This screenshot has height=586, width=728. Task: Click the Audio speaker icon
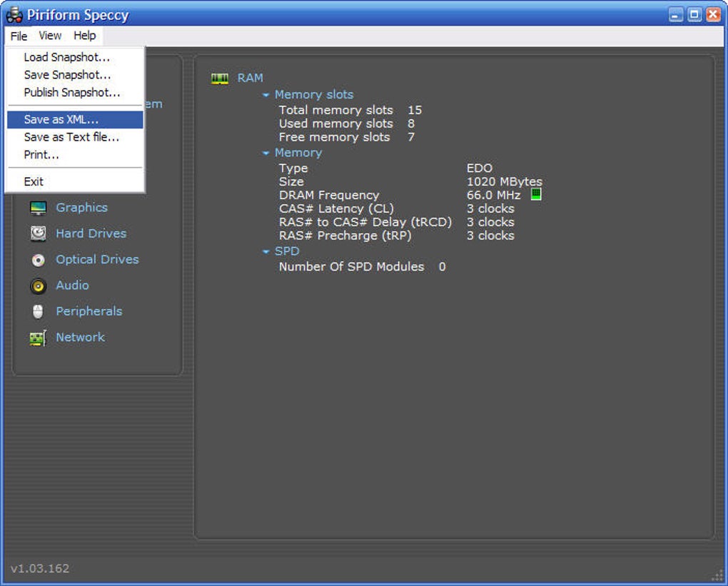(38, 286)
